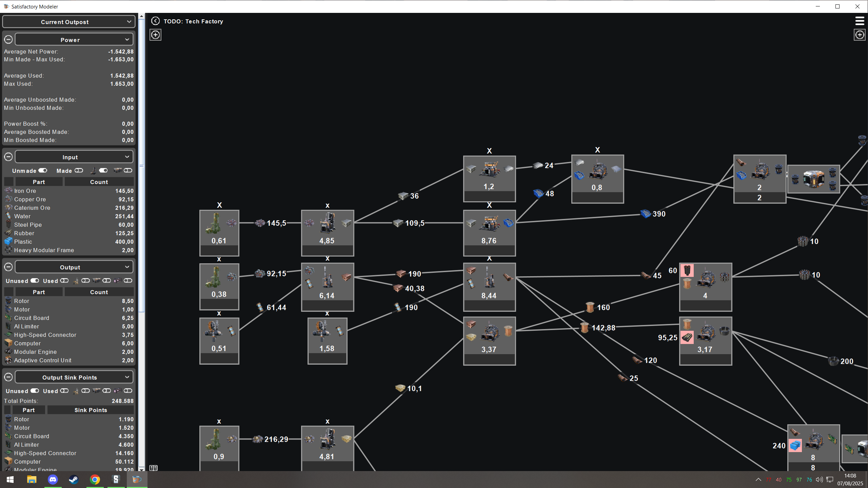Select the smelter node labeled 4,81

click(328, 448)
